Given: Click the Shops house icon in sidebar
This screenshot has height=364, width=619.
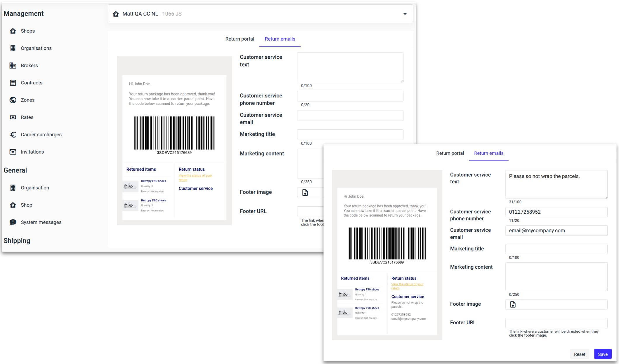Looking at the screenshot, I should (x=13, y=31).
